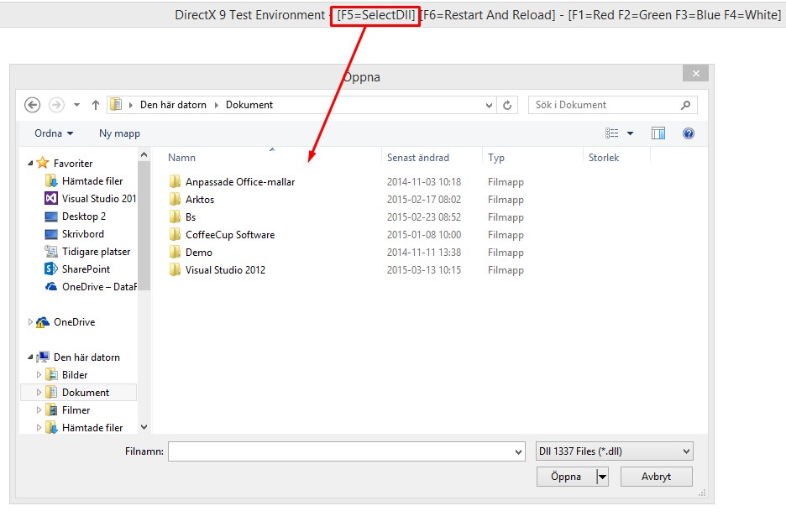Collapse the Favoriter tree group
The width and height of the screenshot is (786, 532).
[30, 163]
